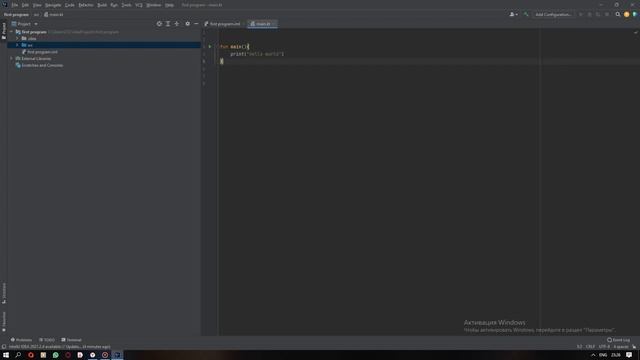Image resolution: width=640 pixels, height=360 pixels.
Task: Click the greyed-out Debug icon in toolbar
Action: click(x=589, y=14)
